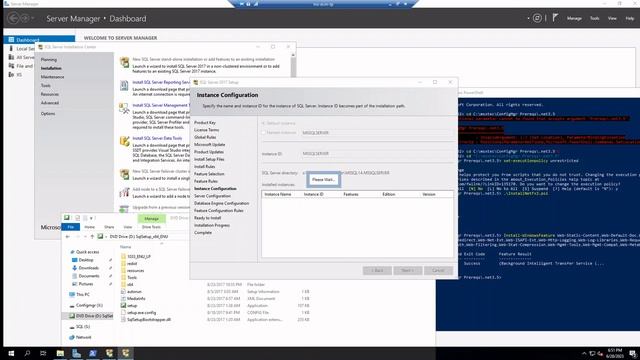
Task: Open the Server Manager navigation history dropdown
Action: pos(33,18)
